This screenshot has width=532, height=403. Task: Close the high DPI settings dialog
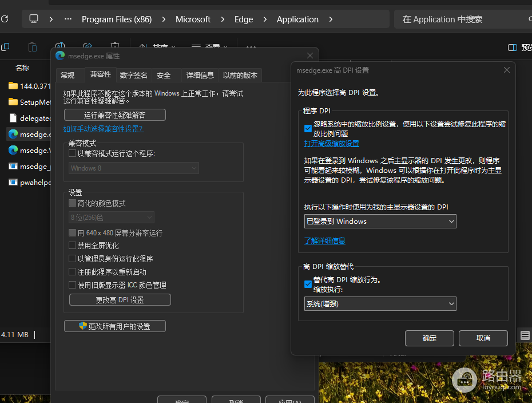pos(507,70)
